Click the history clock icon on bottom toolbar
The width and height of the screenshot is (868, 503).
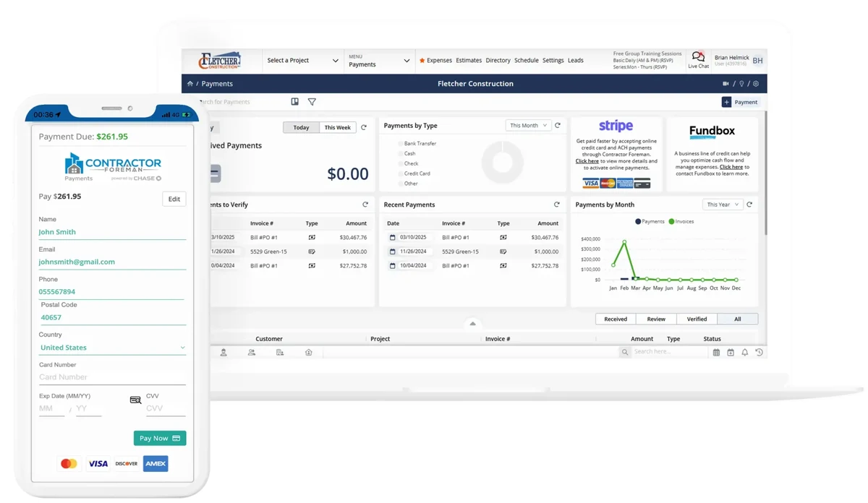pyautogui.click(x=759, y=352)
